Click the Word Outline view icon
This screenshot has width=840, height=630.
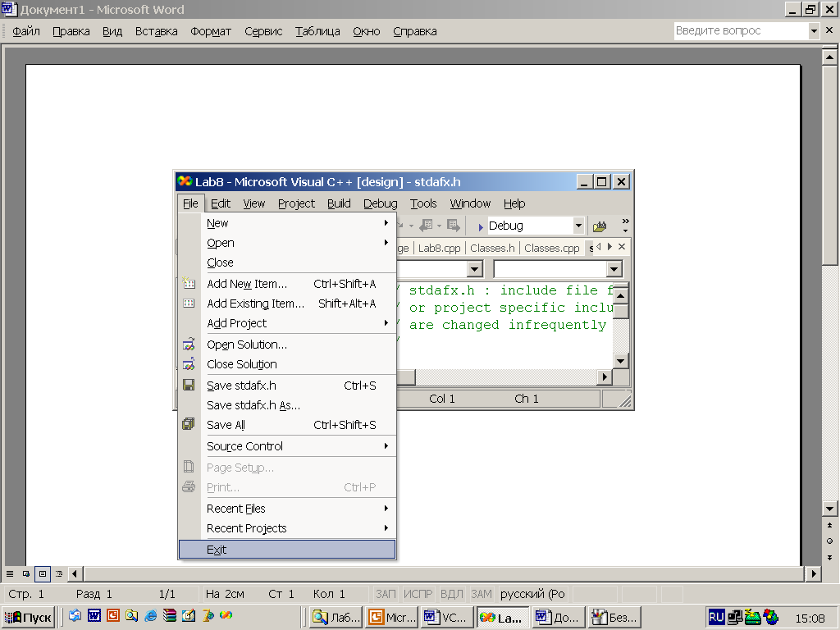(x=59, y=573)
